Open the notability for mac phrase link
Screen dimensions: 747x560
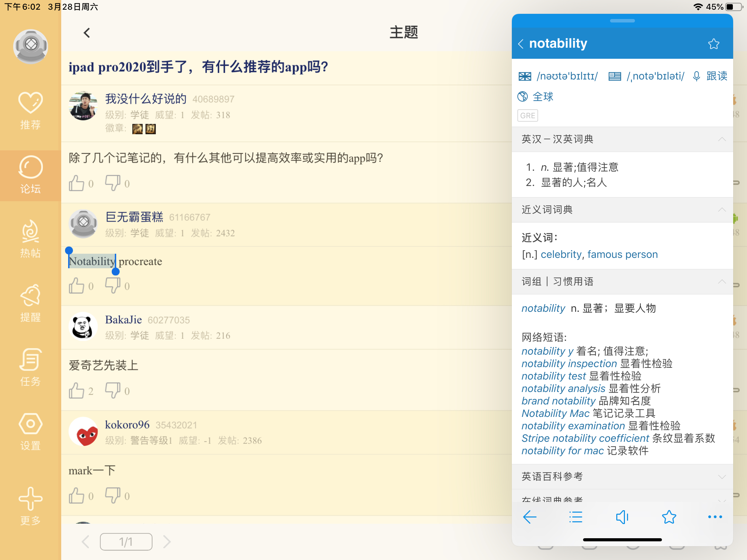[562, 450]
